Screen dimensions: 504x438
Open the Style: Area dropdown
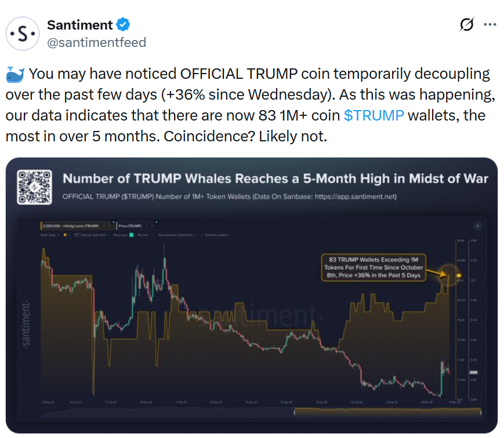point(51,236)
